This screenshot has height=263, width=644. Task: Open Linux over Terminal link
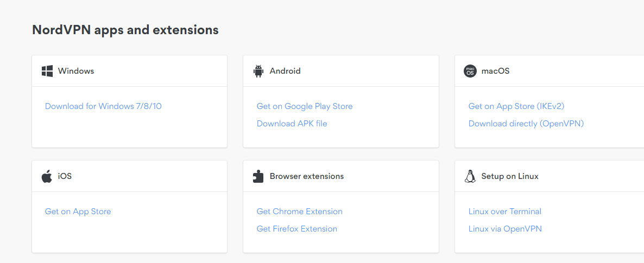point(505,211)
